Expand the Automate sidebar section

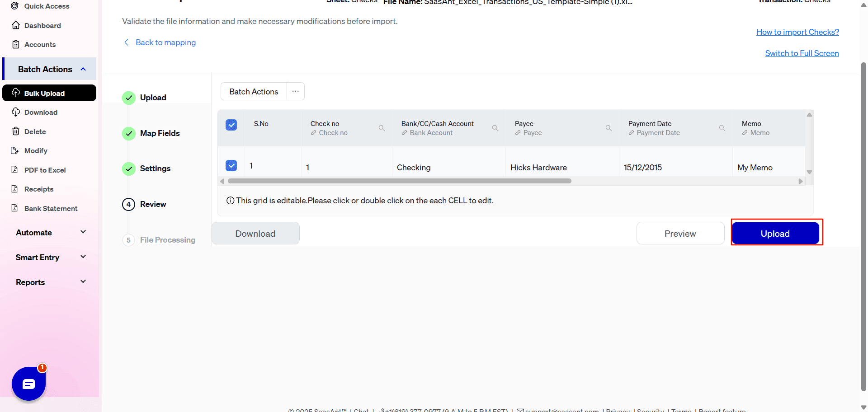(x=83, y=232)
